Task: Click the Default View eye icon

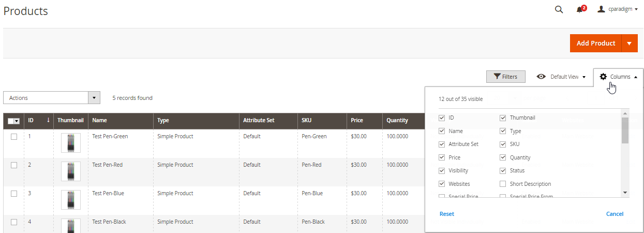Action: (541, 77)
